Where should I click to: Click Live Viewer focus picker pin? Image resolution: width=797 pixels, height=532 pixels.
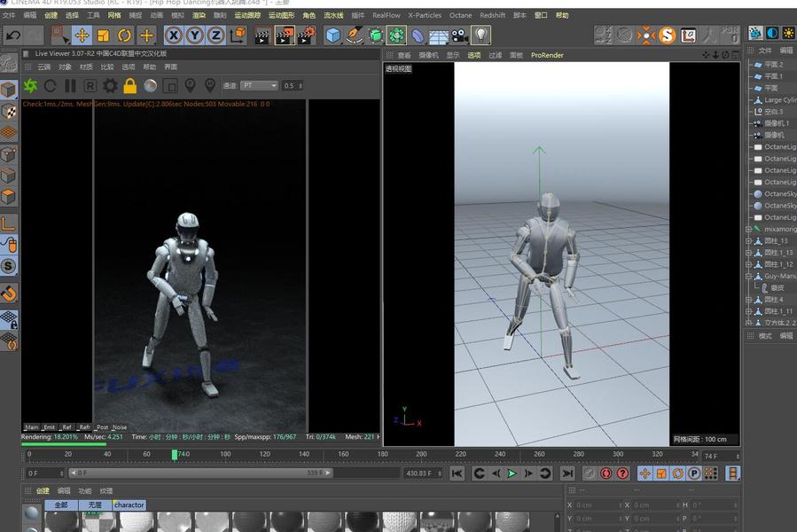pos(190,85)
